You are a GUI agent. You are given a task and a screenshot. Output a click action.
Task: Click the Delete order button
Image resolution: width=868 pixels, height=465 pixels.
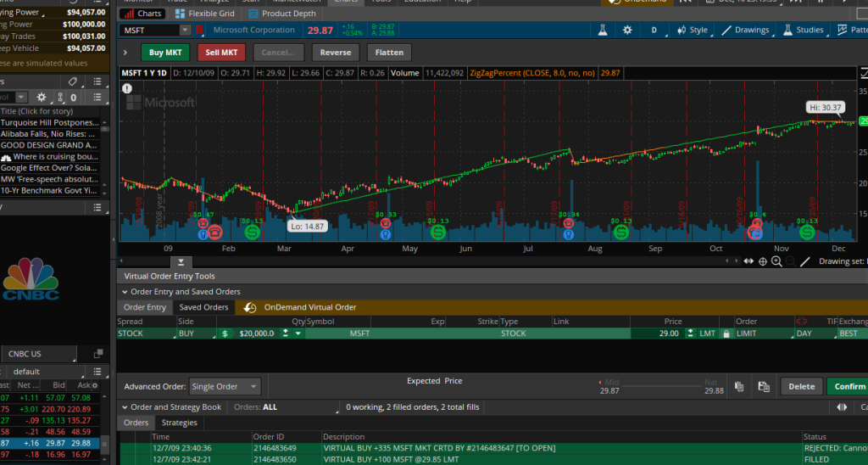(x=802, y=386)
